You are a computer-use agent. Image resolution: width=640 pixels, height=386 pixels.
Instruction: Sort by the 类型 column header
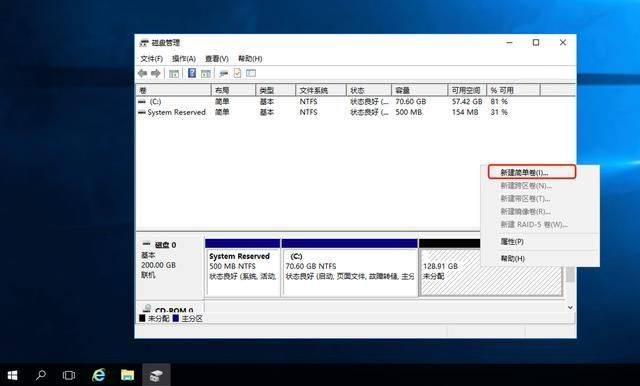(276, 90)
